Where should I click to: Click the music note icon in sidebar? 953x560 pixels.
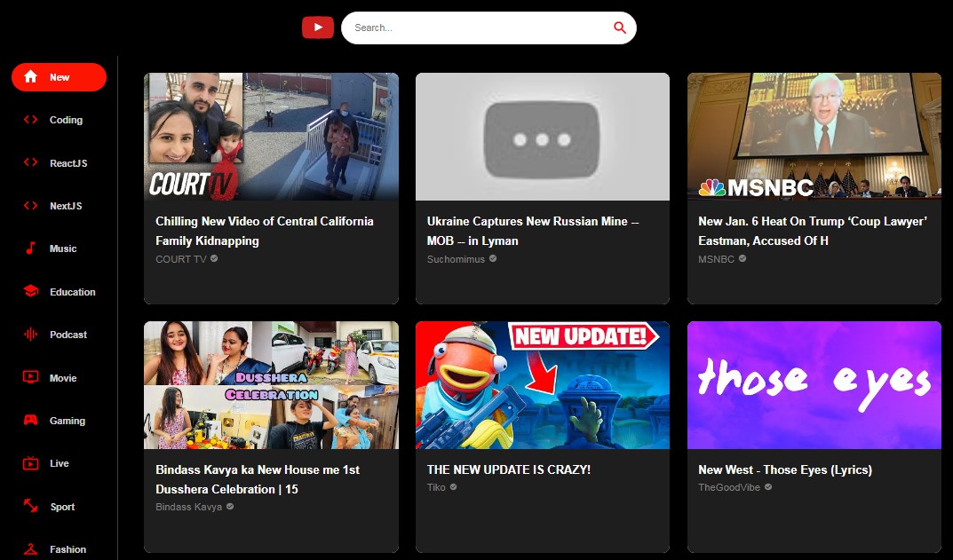pyautogui.click(x=30, y=248)
